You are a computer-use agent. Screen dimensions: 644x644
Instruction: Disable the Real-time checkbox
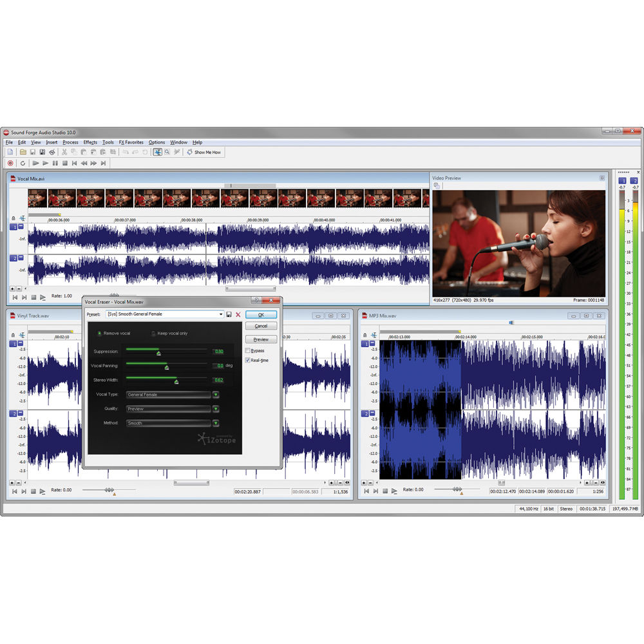click(x=248, y=360)
